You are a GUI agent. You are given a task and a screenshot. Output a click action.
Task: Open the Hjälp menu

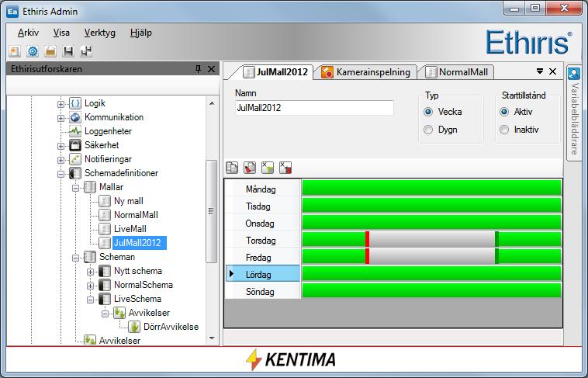click(141, 33)
